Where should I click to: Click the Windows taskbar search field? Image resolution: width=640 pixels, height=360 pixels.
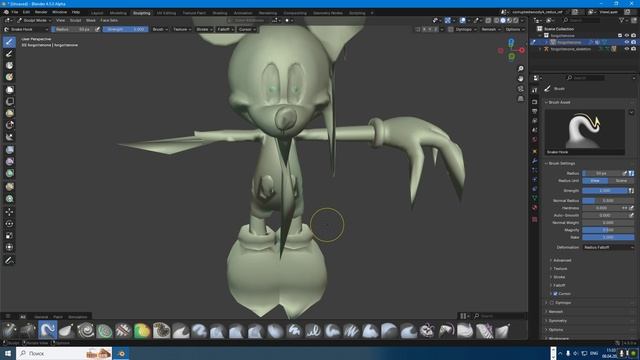coord(64,353)
